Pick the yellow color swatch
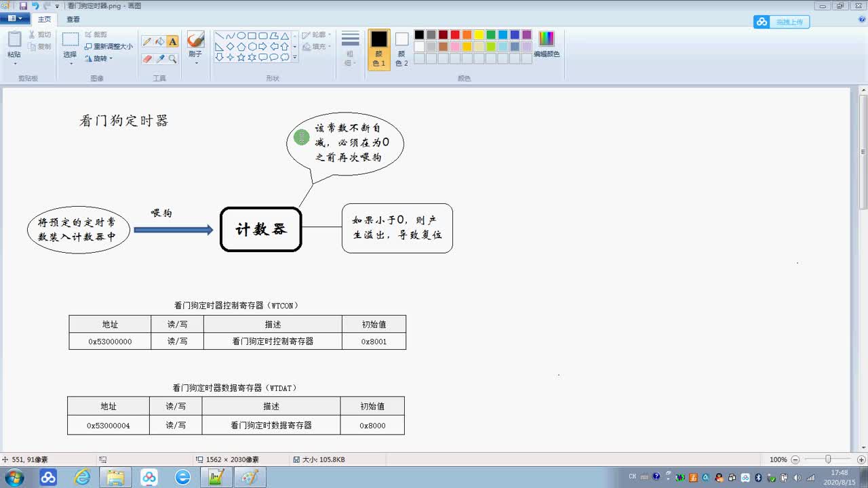 tap(479, 35)
